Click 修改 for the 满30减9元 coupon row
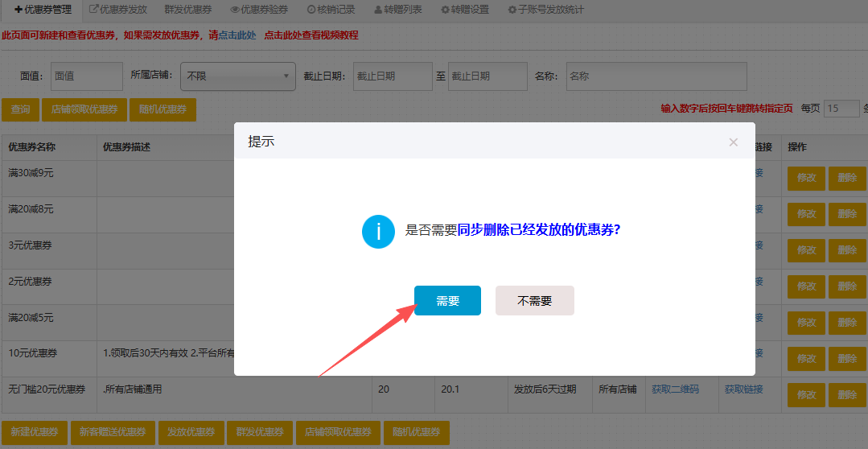This screenshot has width=868, height=449. (806, 179)
